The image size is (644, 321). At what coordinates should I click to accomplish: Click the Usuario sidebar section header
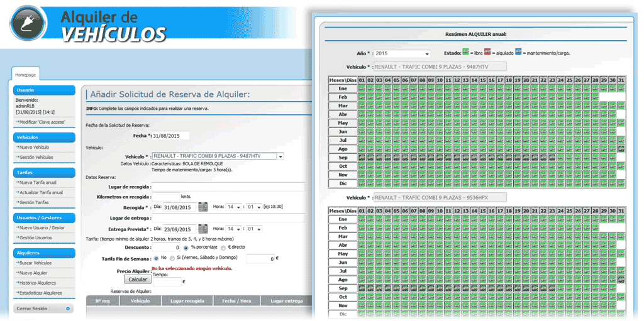45,90
